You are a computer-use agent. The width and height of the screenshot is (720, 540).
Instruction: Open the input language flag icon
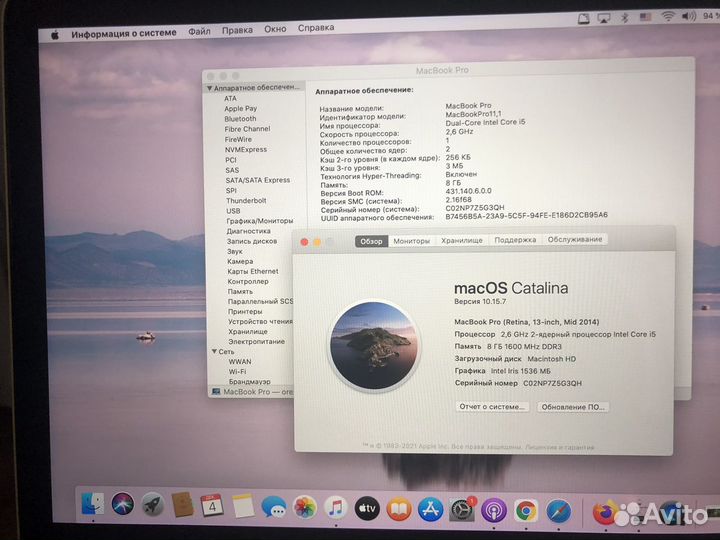point(646,17)
